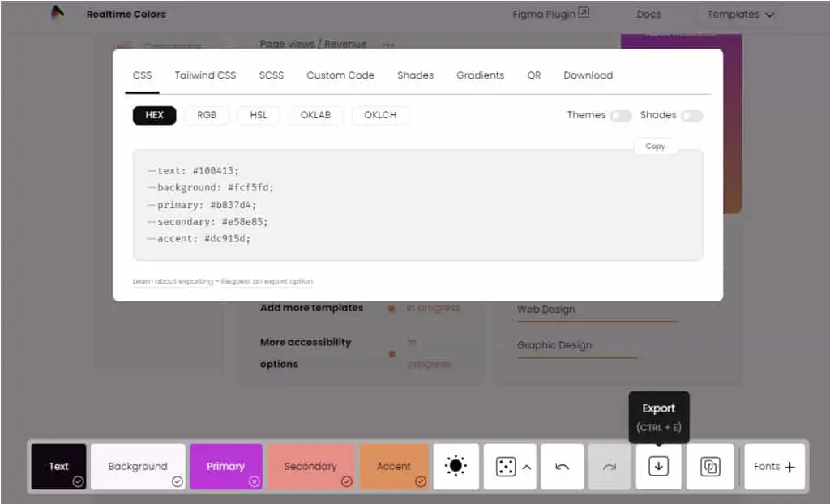Enable the Themes toggle
The height and width of the screenshot is (504, 830).
(621, 115)
